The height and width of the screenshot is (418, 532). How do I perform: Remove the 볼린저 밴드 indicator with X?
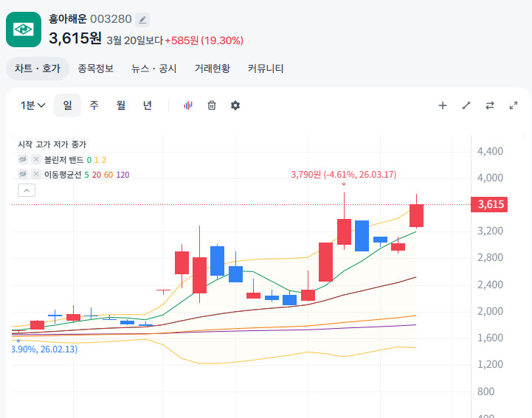(x=36, y=159)
